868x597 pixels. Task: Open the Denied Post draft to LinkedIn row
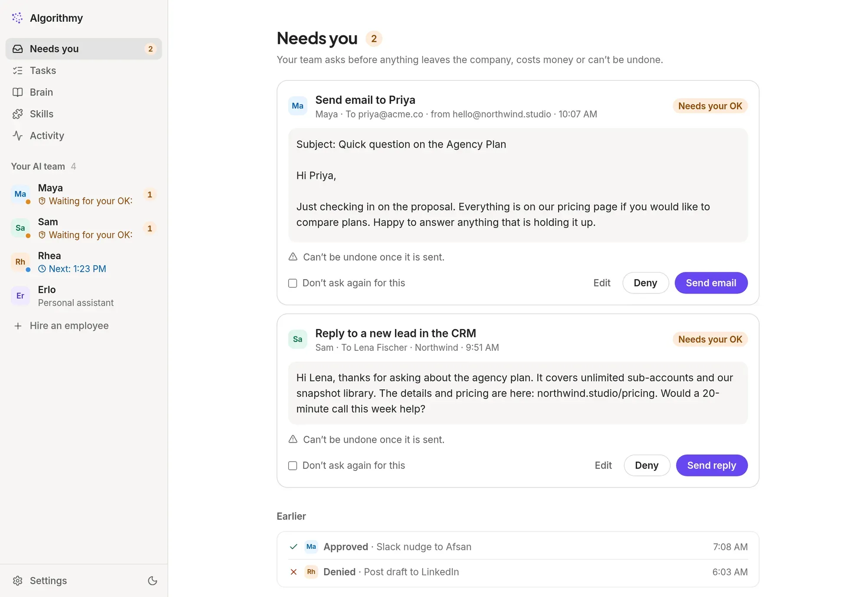(518, 572)
